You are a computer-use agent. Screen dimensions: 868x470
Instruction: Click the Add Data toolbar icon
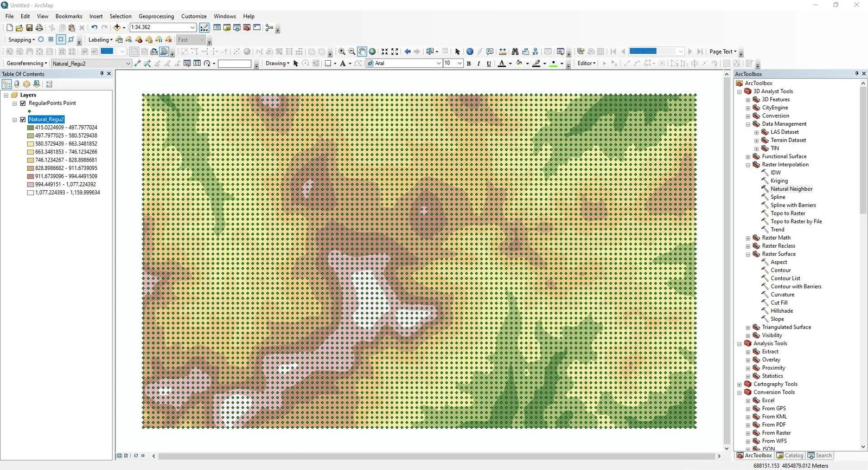[117, 28]
